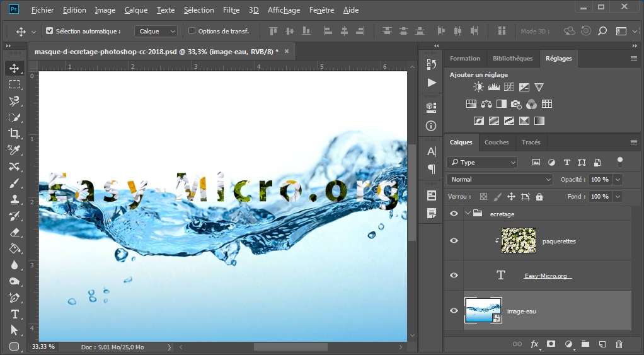Select the Healing Brush tool
The height and width of the screenshot is (355, 644).
tap(14, 166)
